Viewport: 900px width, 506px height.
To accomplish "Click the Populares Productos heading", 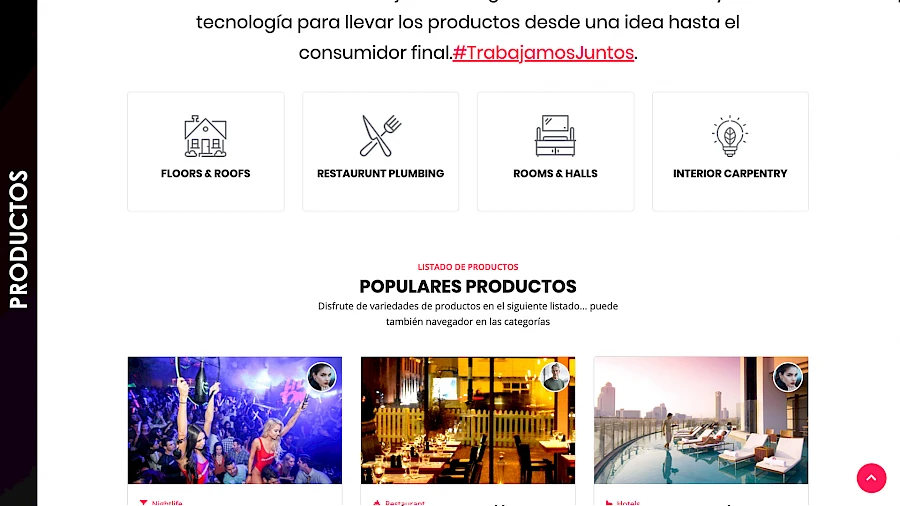I will click(468, 286).
